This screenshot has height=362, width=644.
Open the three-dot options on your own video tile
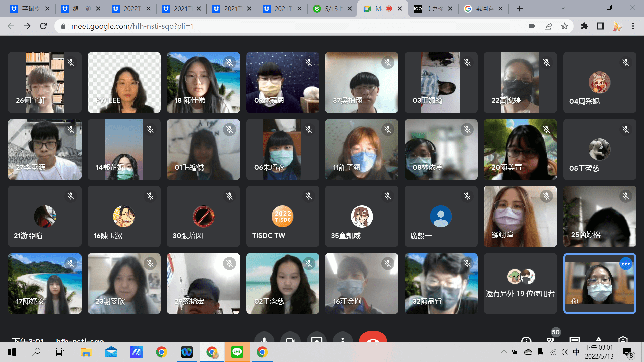[626, 264]
